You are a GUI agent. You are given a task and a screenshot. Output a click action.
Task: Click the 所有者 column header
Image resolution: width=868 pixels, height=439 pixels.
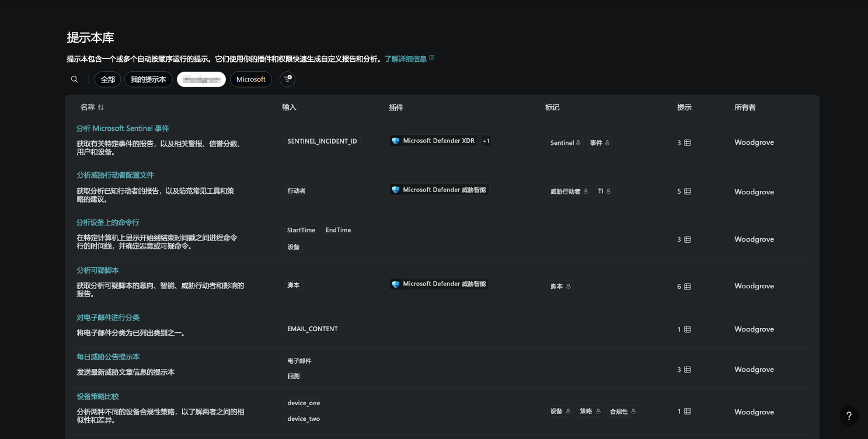(745, 107)
